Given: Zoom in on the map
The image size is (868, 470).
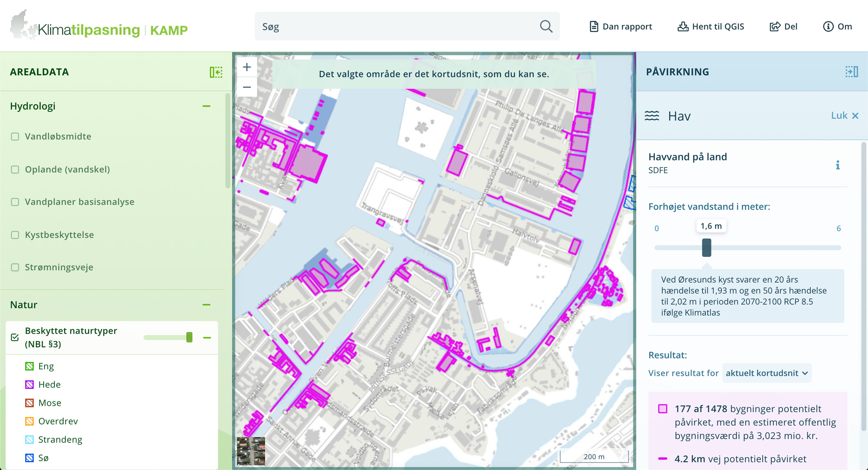Looking at the screenshot, I should [247, 67].
